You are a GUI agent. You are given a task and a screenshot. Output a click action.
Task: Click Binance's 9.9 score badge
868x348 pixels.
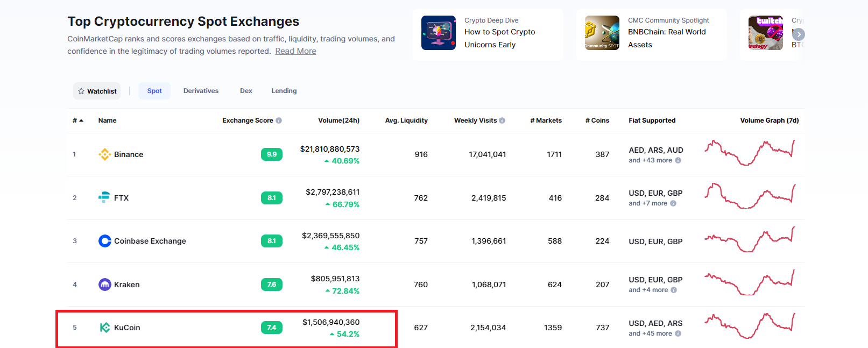click(272, 154)
